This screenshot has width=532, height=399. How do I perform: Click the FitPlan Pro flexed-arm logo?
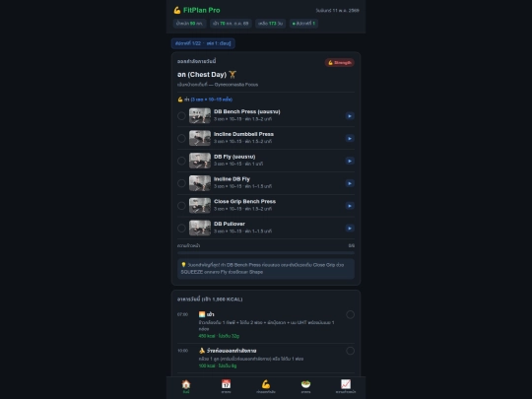point(177,10)
